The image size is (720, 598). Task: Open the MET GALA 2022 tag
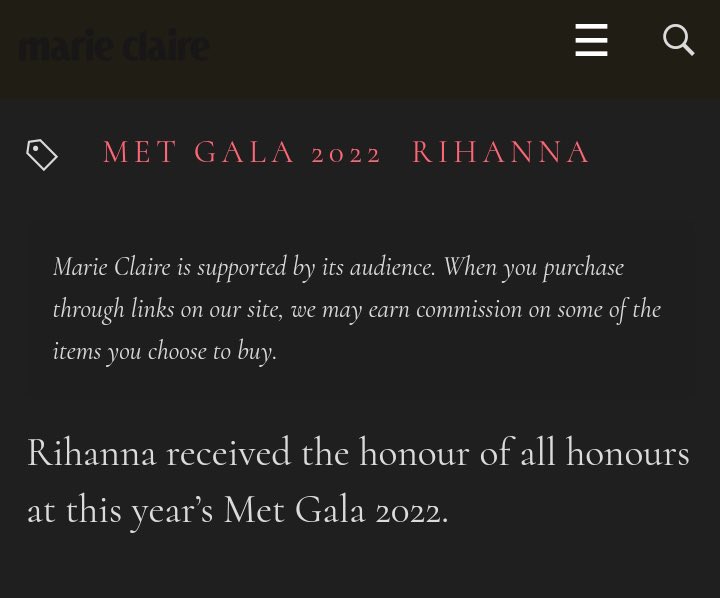point(242,152)
